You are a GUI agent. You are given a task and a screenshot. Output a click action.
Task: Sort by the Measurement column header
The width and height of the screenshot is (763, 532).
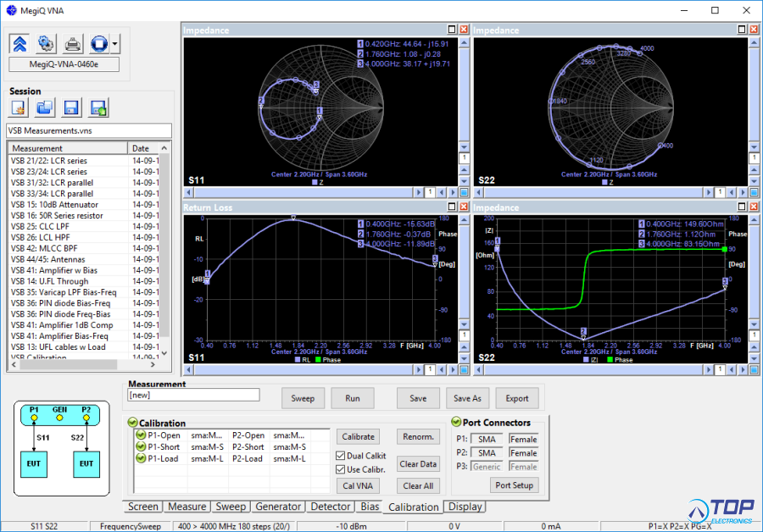click(x=67, y=148)
